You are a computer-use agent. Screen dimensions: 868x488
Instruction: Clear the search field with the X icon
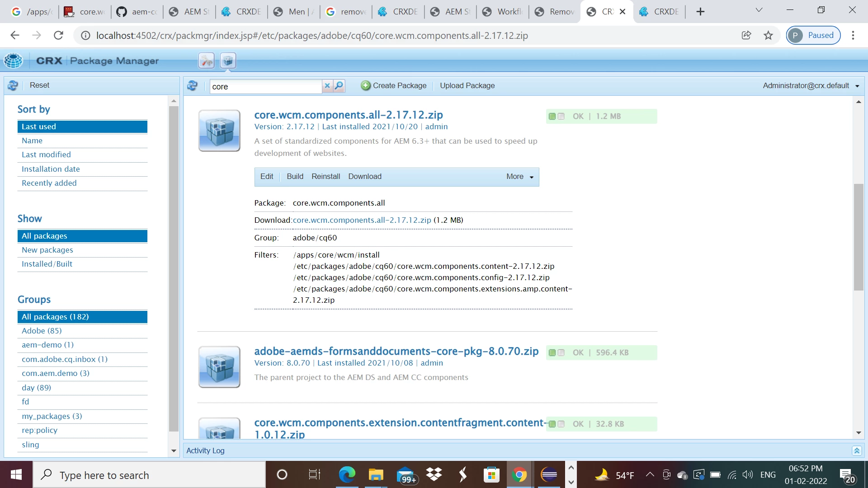pyautogui.click(x=327, y=86)
